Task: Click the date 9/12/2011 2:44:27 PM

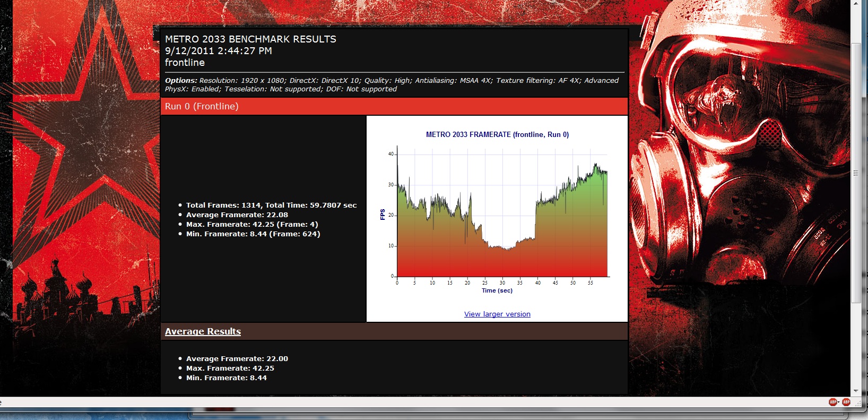Action: click(x=219, y=50)
